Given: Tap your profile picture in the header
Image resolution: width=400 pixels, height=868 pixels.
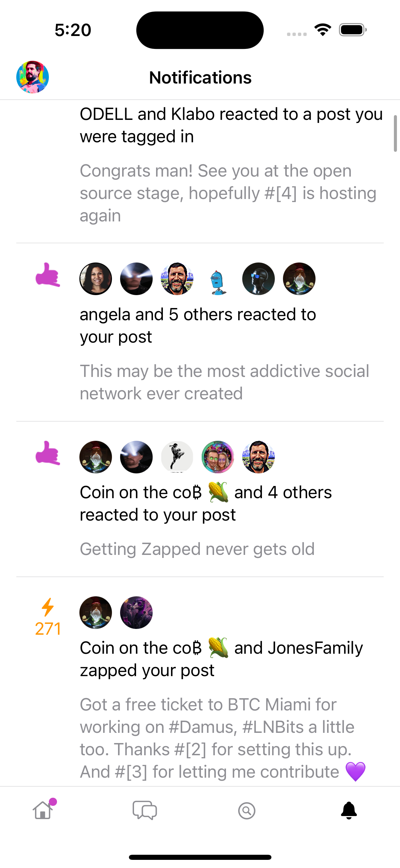Looking at the screenshot, I should point(33,77).
